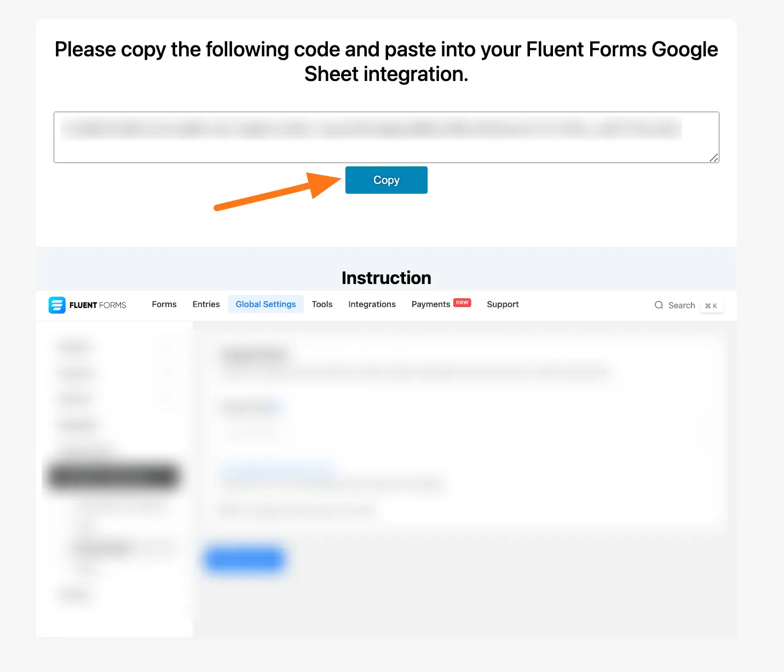
Task: Select the Global Settings tab
Action: (266, 304)
